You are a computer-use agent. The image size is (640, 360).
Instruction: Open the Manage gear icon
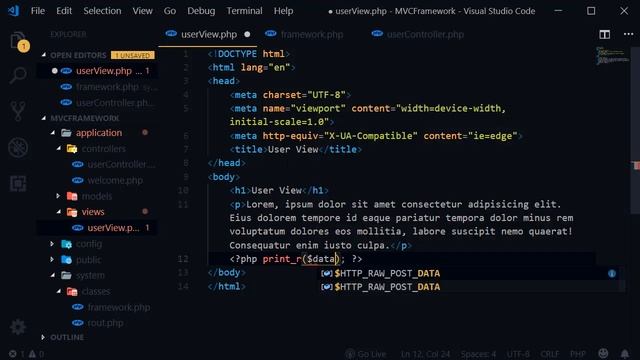pos(18,327)
